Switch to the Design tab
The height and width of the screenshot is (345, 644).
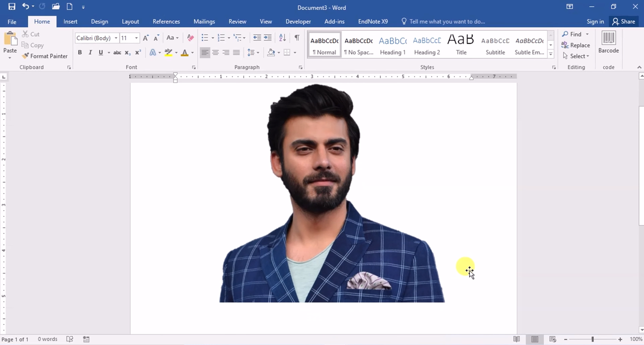pyautogui.click(x=100, y=22)
